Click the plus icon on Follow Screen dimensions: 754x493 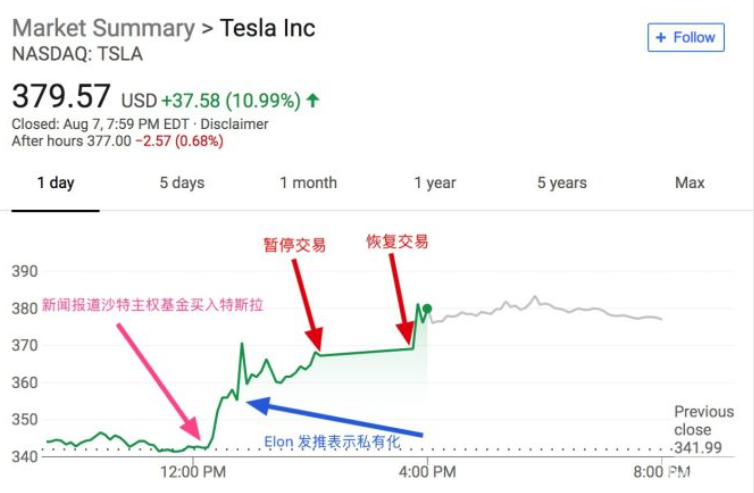pos(660,38)
